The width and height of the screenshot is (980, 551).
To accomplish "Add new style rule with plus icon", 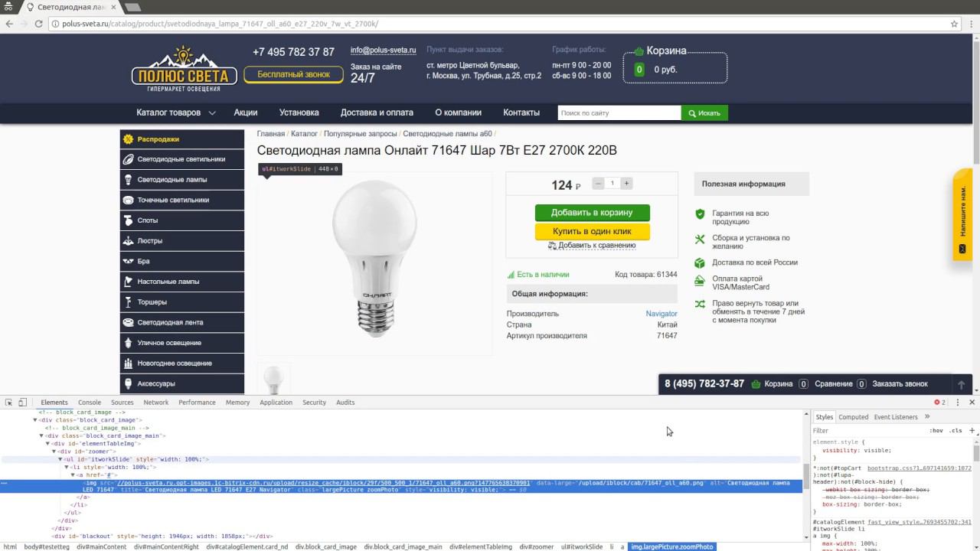I will coord(972,430).
